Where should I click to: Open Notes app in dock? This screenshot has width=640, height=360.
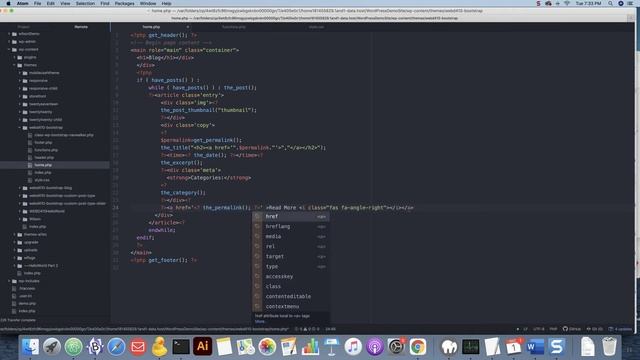[224, 347]
